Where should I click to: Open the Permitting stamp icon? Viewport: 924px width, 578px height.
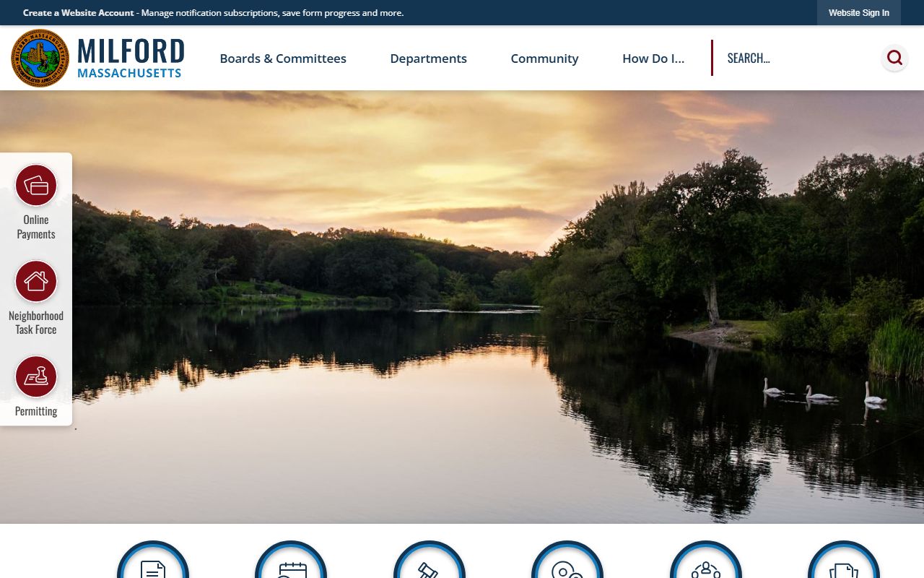coord(36,377)
